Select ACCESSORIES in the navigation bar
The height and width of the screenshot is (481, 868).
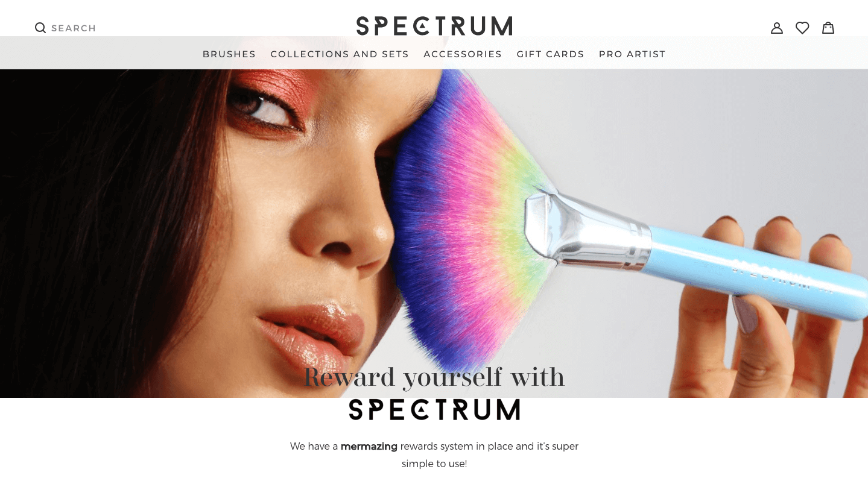pos(463,54)
